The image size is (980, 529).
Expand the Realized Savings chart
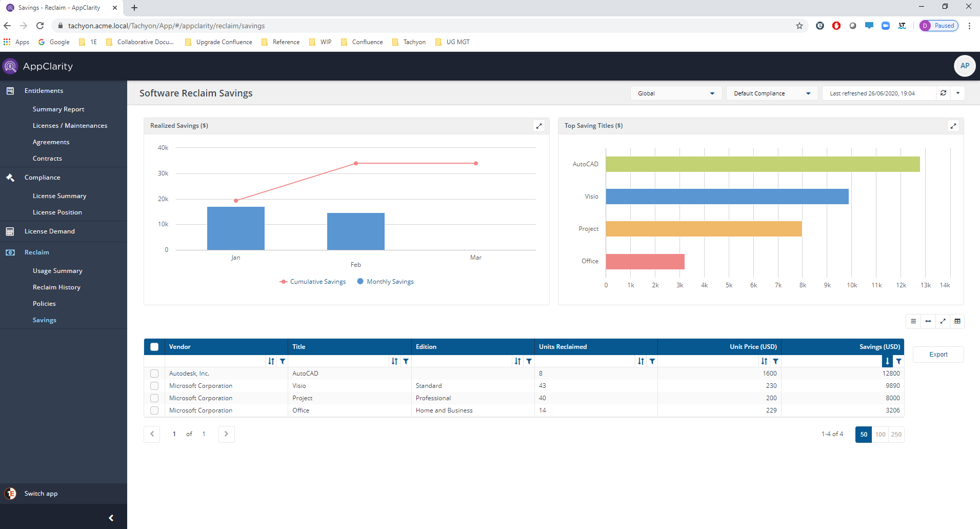pyautogui.click(x=539, y=126)
